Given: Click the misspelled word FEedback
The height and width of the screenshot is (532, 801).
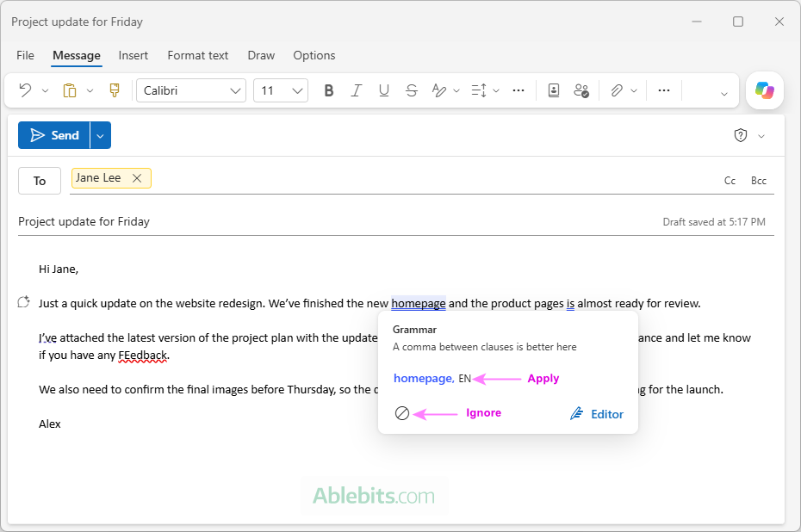Looking at the screenshot, I should [142, 355].
